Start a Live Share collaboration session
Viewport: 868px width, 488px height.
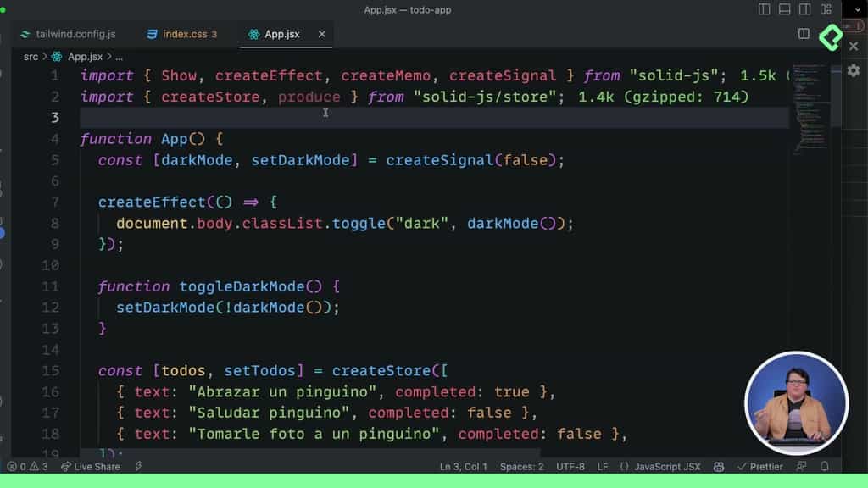90,466
